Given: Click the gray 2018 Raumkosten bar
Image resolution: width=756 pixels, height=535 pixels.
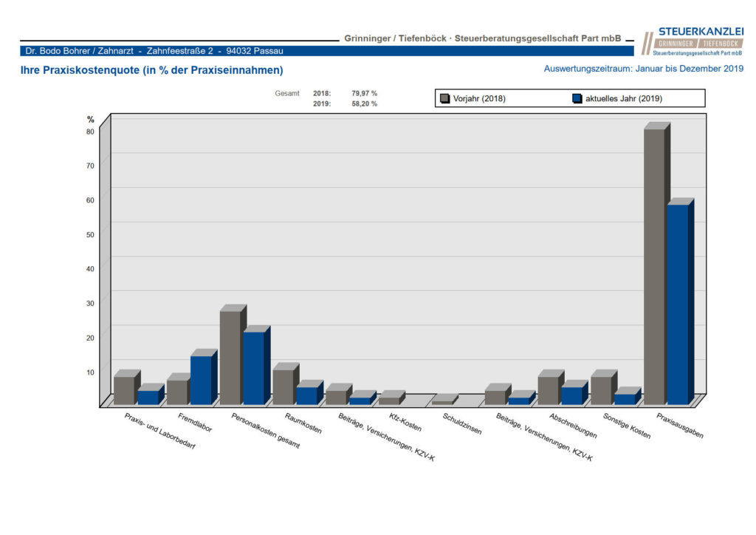Looking at the screenshot, I should click(x=283, y=387).
